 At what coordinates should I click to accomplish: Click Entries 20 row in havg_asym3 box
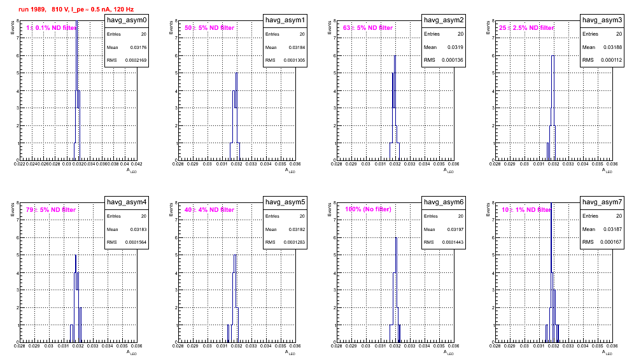[602, 34]
